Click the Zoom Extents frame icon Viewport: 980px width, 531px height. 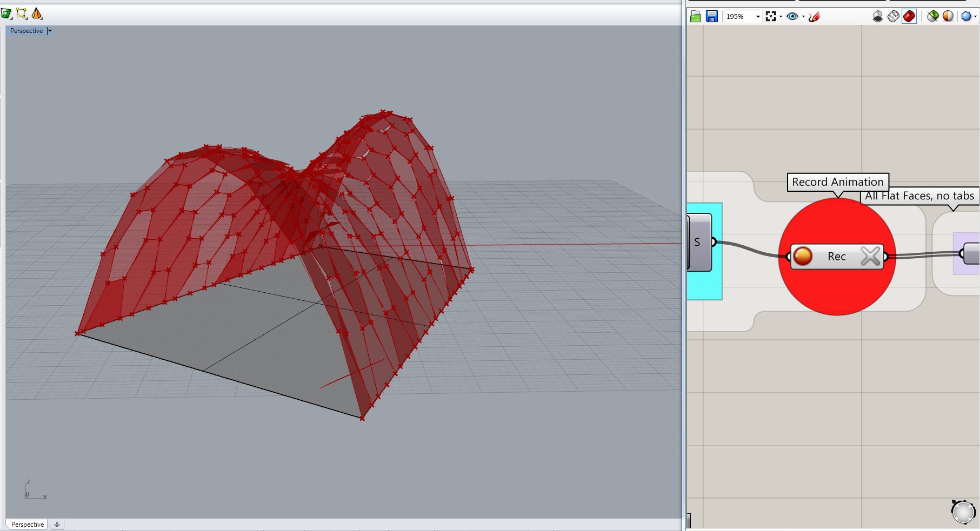[x=771, y=17]
